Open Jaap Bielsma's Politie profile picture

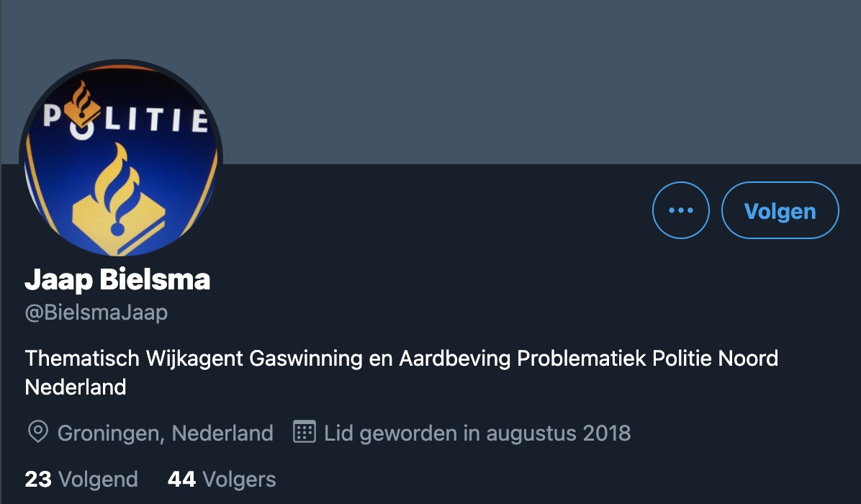coord(121,161)
